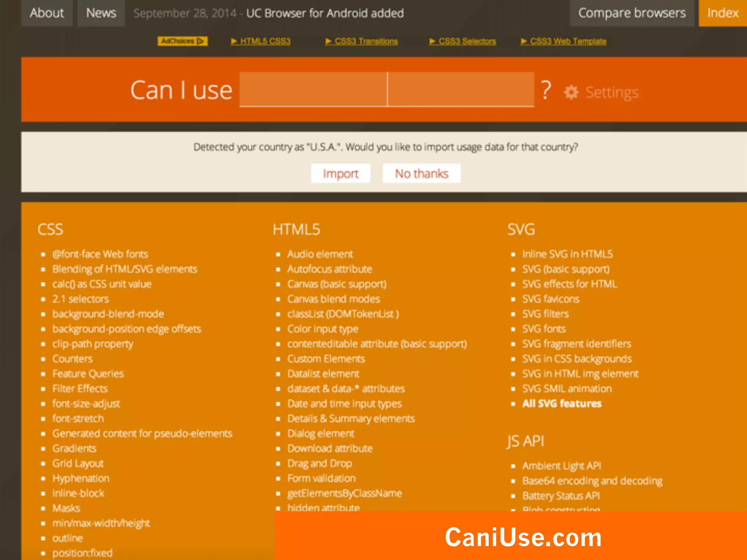Open Color input type link
747x560 pixels.
pyautogui.click(x=323, y=329)
